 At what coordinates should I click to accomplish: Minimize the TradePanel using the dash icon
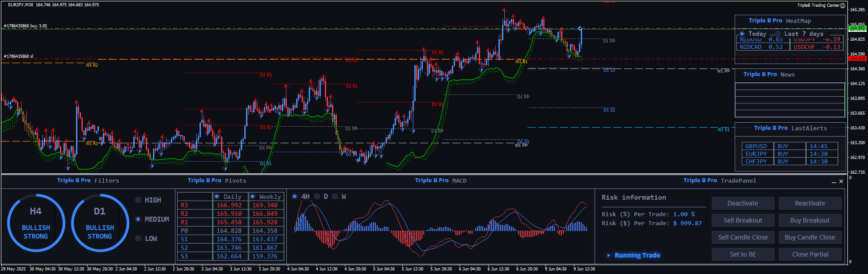pos(834,182)
